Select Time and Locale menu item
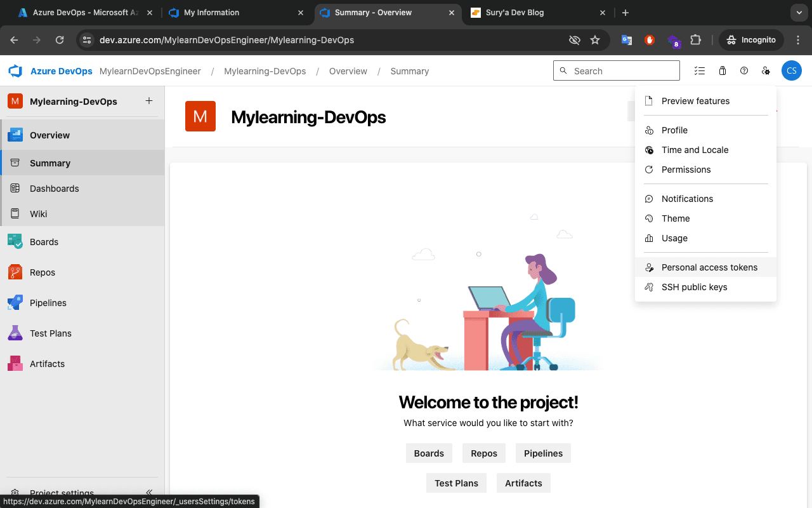The height and width of the screenshot is (508, 812). (x=705, y=150)
